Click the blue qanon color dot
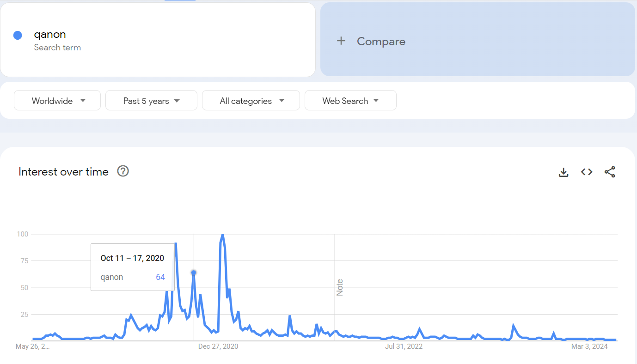637x364 pixels. [x=18, y=35]
